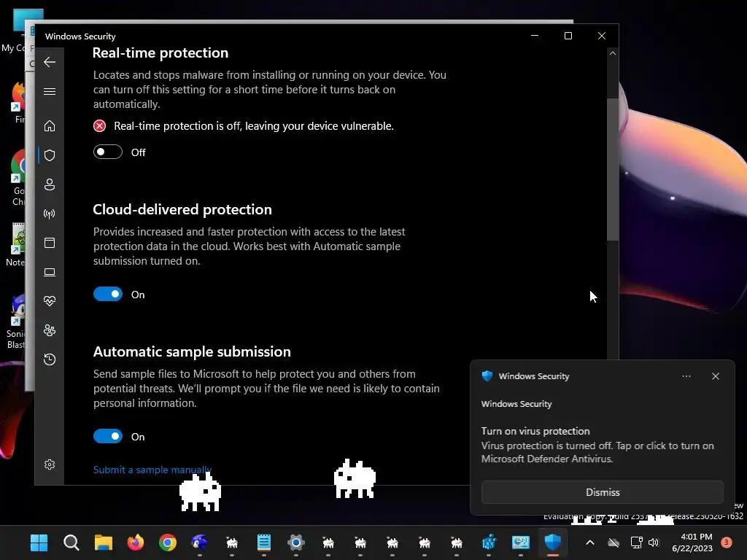Open Home in Windows Security sidebar
Image resolution: width=747 pixels, height=560 pixels.
50,125
